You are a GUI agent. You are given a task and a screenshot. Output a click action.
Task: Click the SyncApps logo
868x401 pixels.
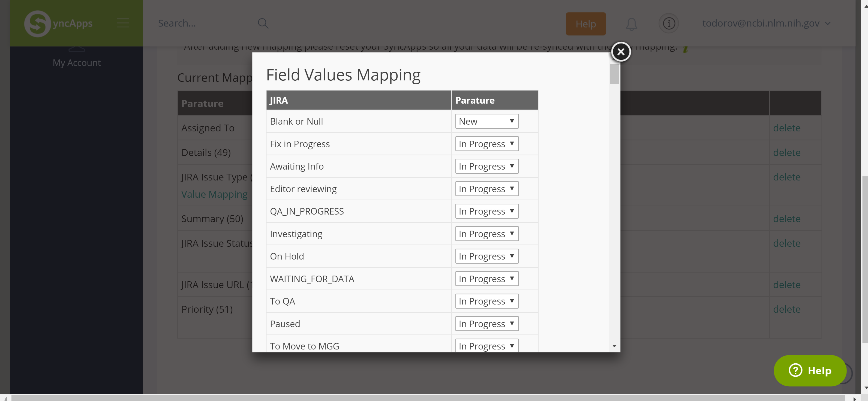coord(58,23)
